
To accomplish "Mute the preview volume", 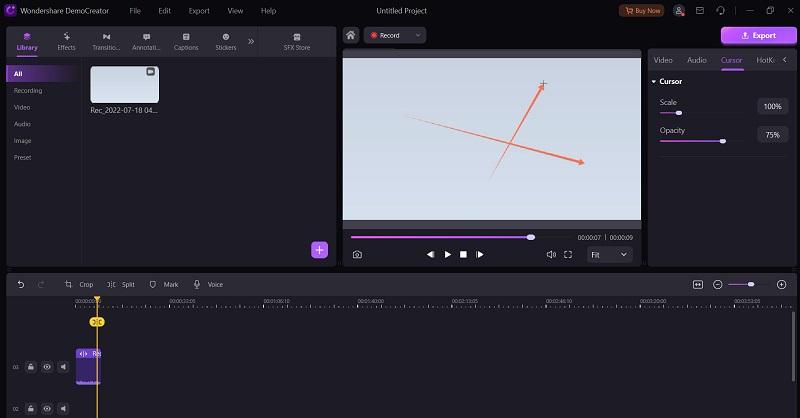I will click(x=551, y=254).
